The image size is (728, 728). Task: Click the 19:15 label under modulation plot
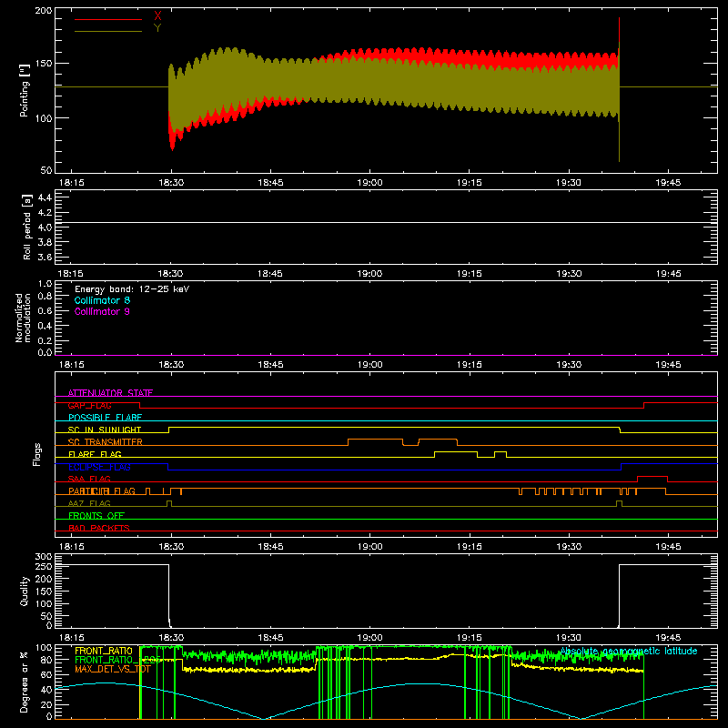[x=470, y=365]
